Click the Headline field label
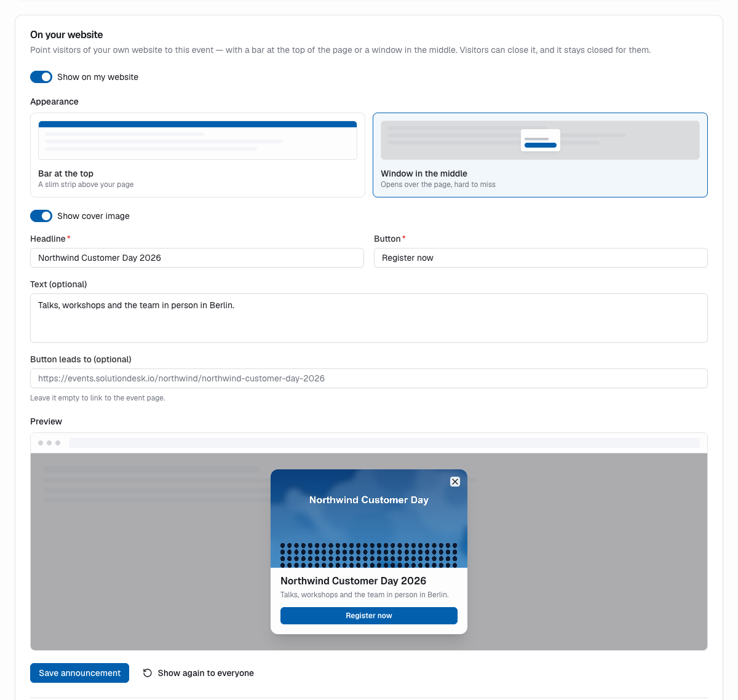 48,239
